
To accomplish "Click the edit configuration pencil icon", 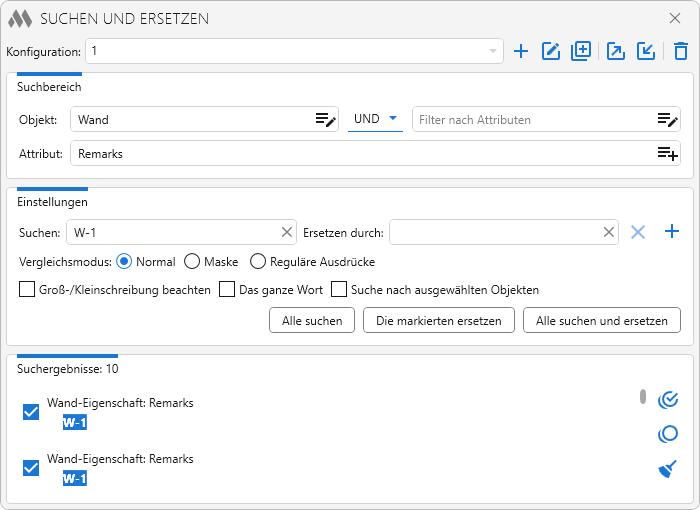I will point(551,51).
